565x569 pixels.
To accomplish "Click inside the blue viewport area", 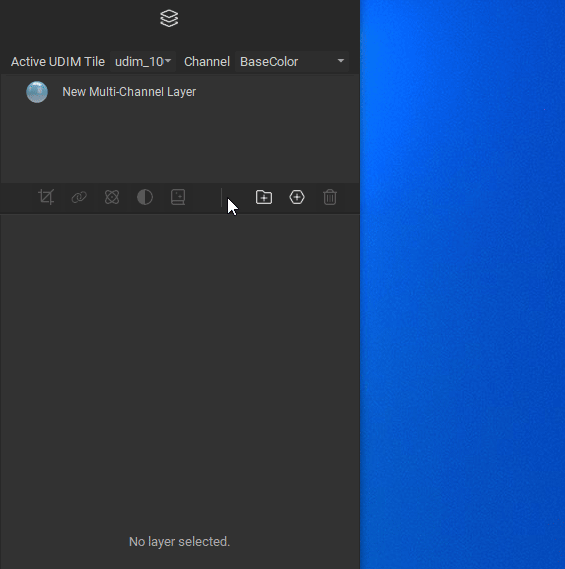I will [x=463, y=284].
